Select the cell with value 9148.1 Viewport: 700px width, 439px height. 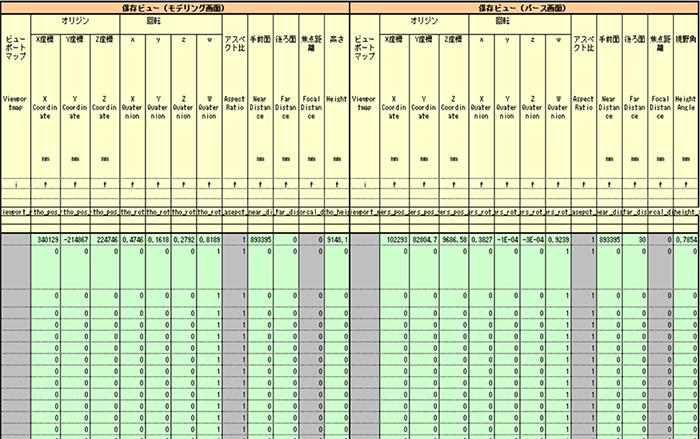[337, 241]
